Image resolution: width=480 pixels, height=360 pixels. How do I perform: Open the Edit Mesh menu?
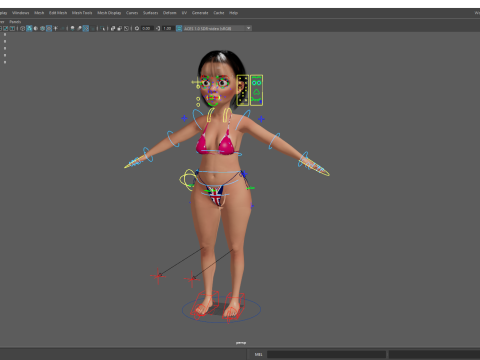[x=58, y=13]
